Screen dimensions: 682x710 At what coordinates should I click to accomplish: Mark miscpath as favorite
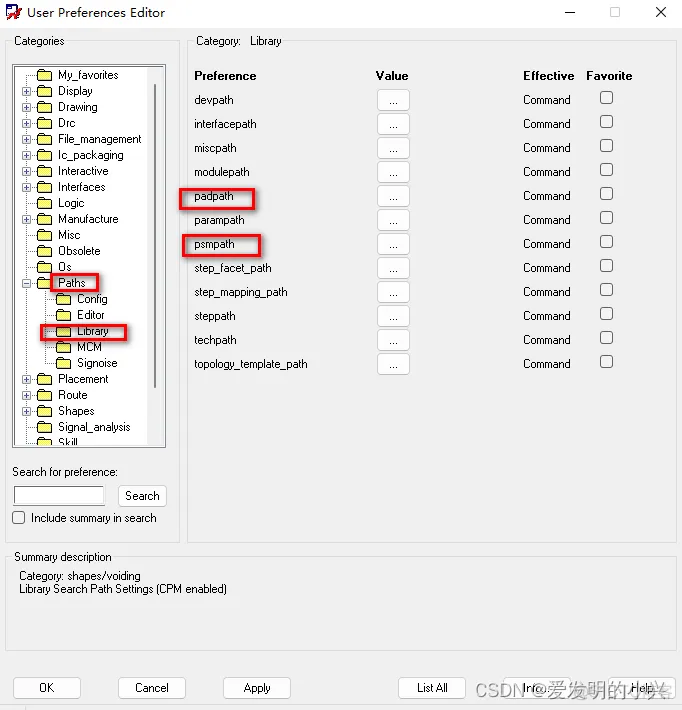click(606, 146)
